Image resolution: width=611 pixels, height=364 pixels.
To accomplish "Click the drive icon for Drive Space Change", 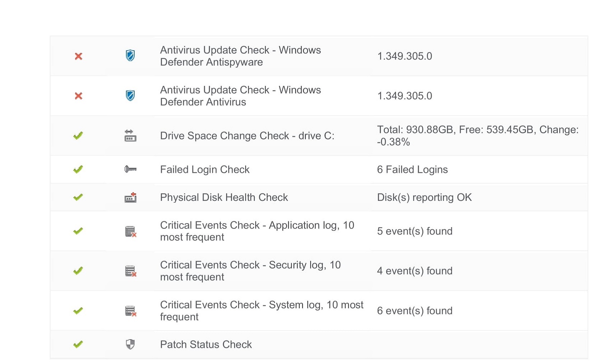I will [x=130, y=136].
